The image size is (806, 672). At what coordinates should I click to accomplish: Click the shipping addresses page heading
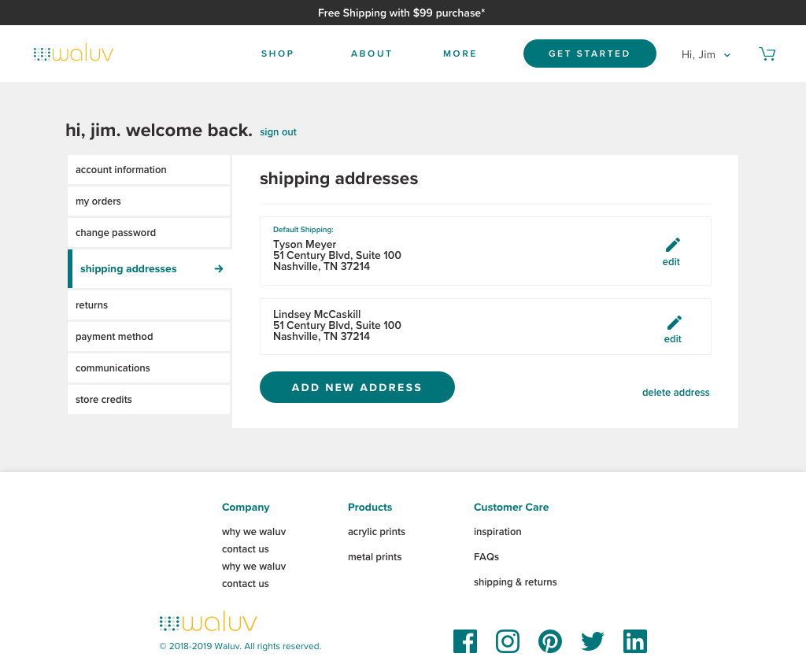338,179
